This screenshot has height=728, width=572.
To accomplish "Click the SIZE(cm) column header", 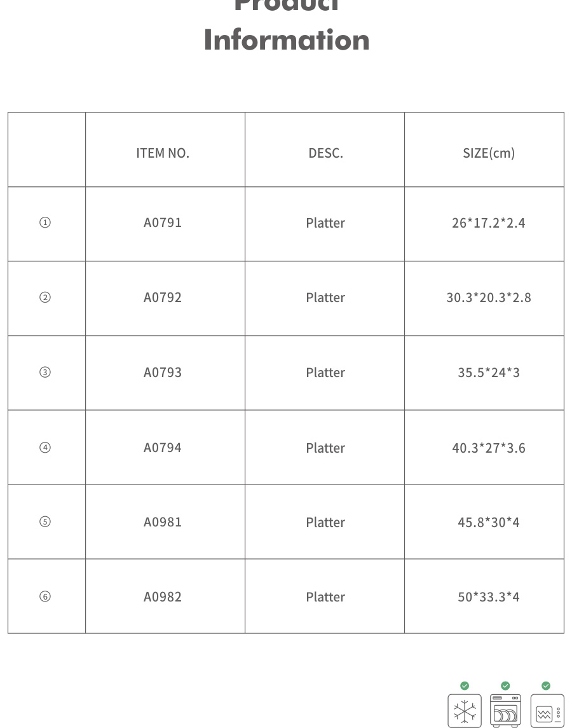I will pos(489,153).
